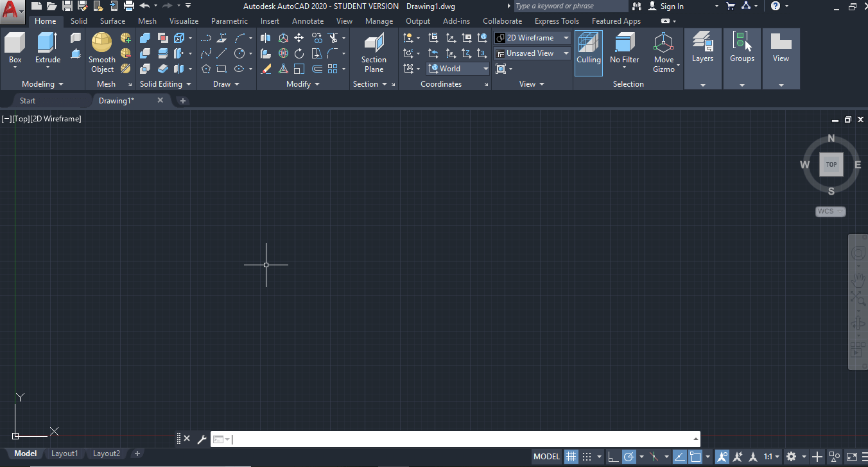Viewport: 868px width, 467px height.
Task: Click the TOP face of ViewCube
Action: pos(831,164)
